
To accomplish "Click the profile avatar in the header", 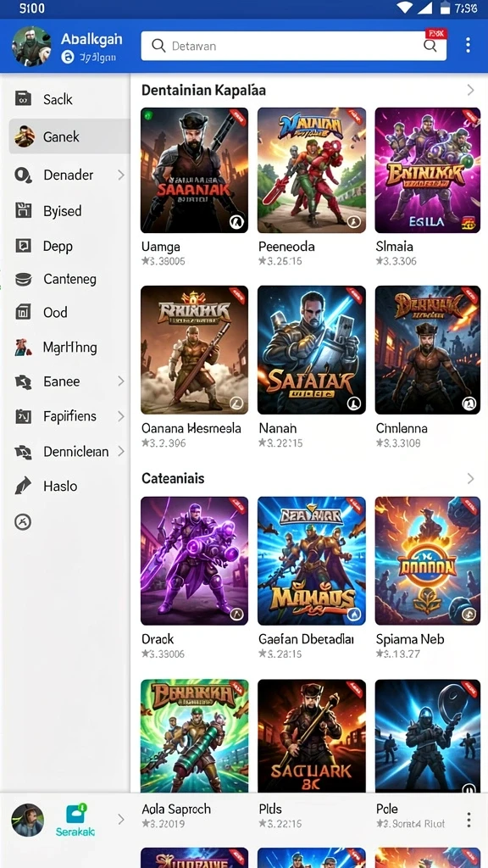I will [31, 46].
